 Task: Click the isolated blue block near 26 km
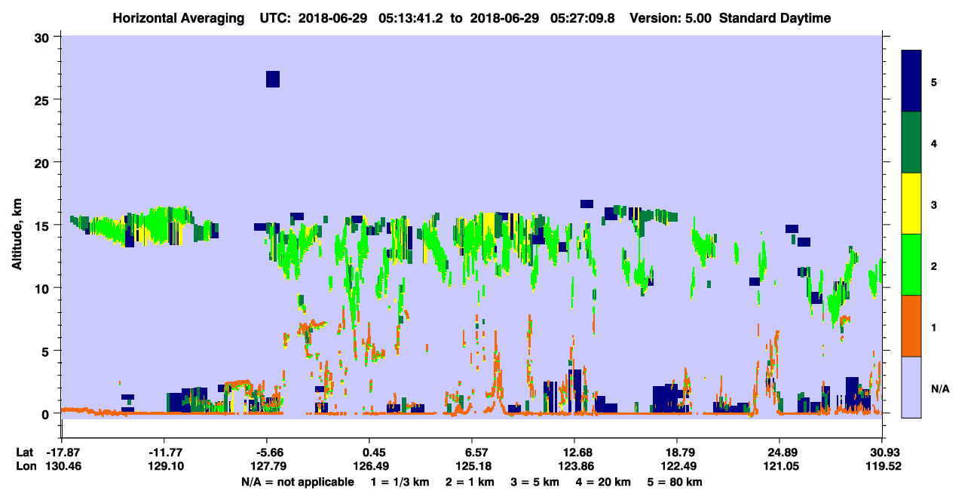click(273, 79)
